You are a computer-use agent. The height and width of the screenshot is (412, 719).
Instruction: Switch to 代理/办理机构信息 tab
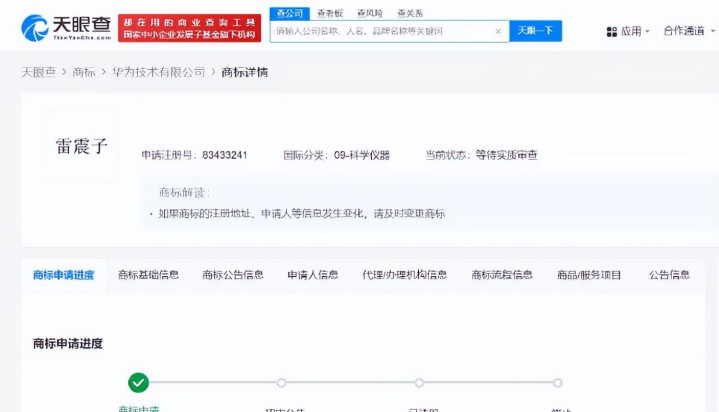[404, 275]
